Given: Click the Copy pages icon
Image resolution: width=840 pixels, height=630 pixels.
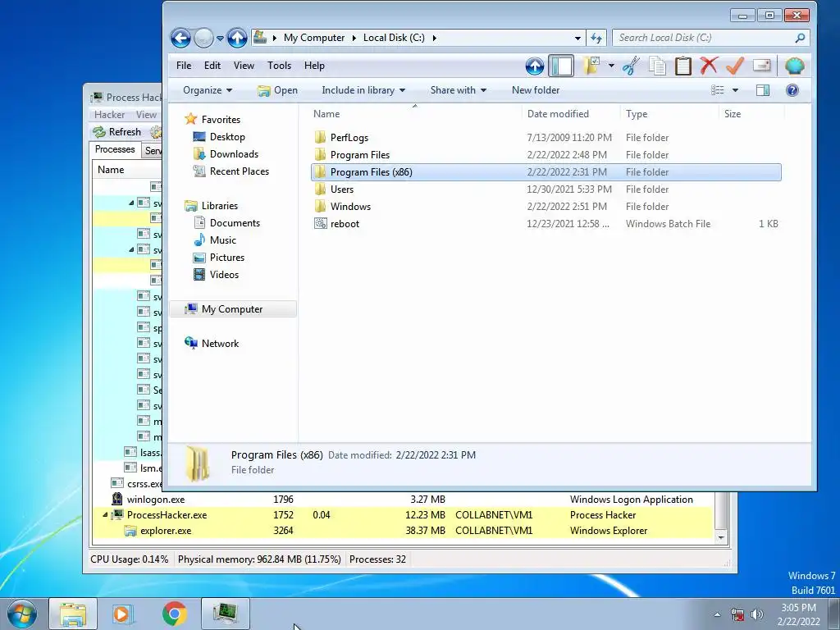Looking at the screenshot, I should (657, 66).
